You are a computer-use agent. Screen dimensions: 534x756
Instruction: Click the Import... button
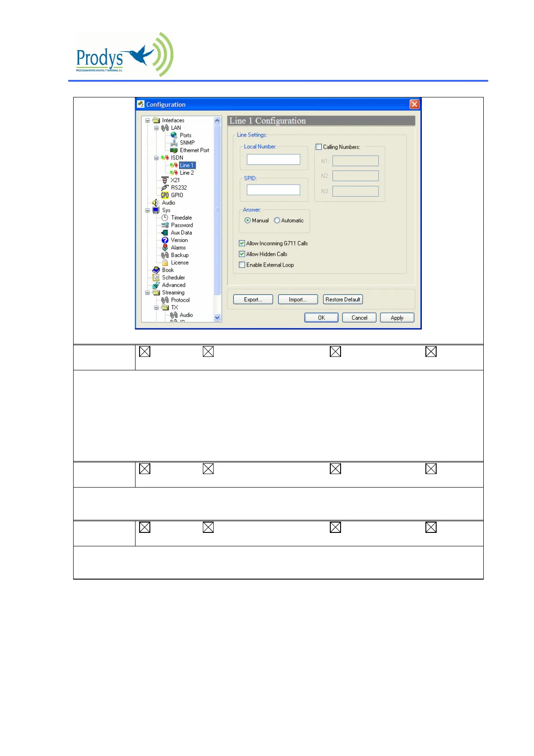click(x=298, y=299)
